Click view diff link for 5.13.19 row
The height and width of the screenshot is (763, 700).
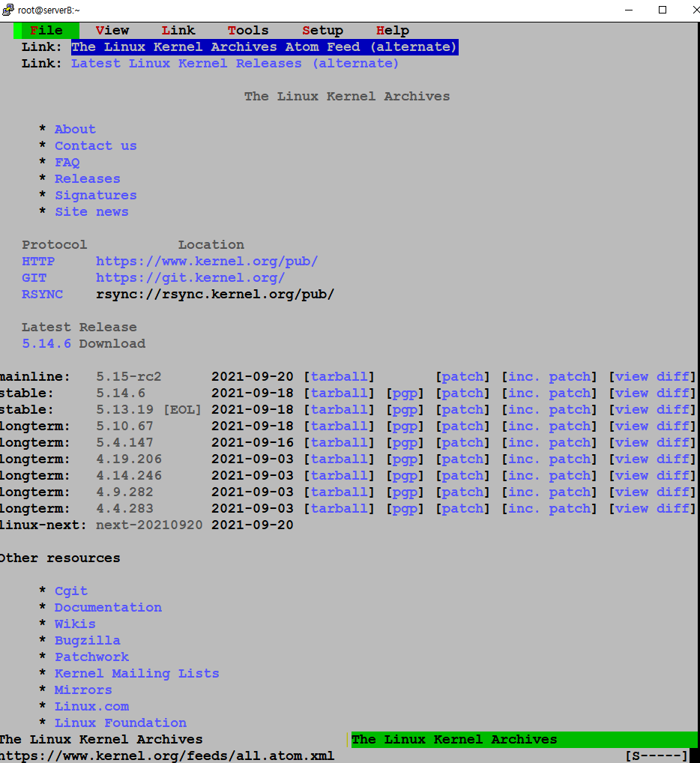[x=652, y=410]
